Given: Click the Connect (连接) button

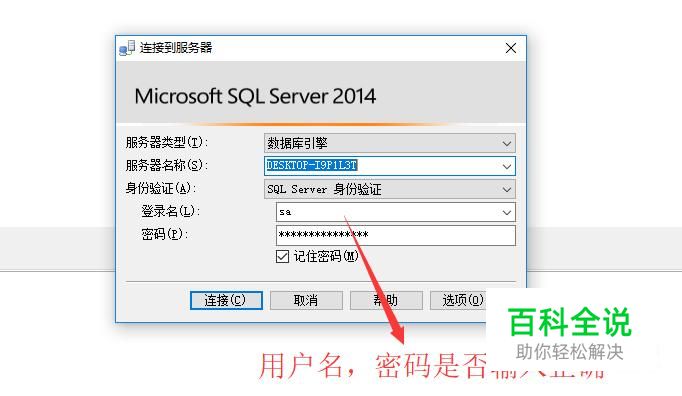Looking at the screenshot, I should point(226,300).
